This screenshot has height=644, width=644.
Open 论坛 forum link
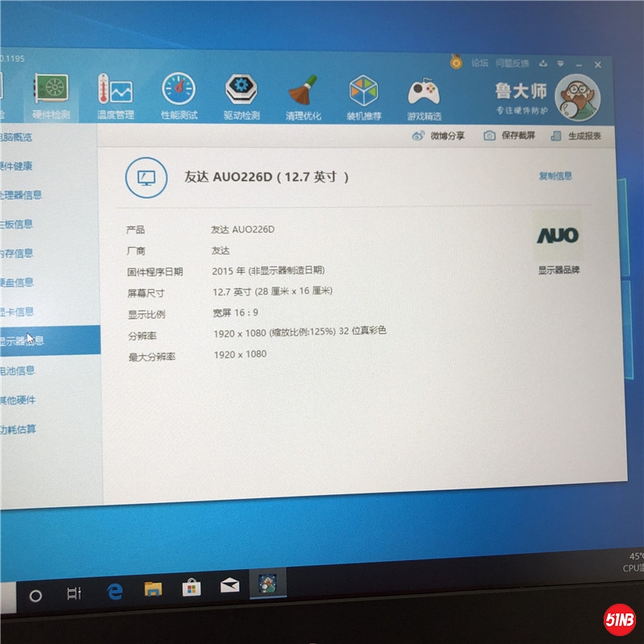point(479,63)
